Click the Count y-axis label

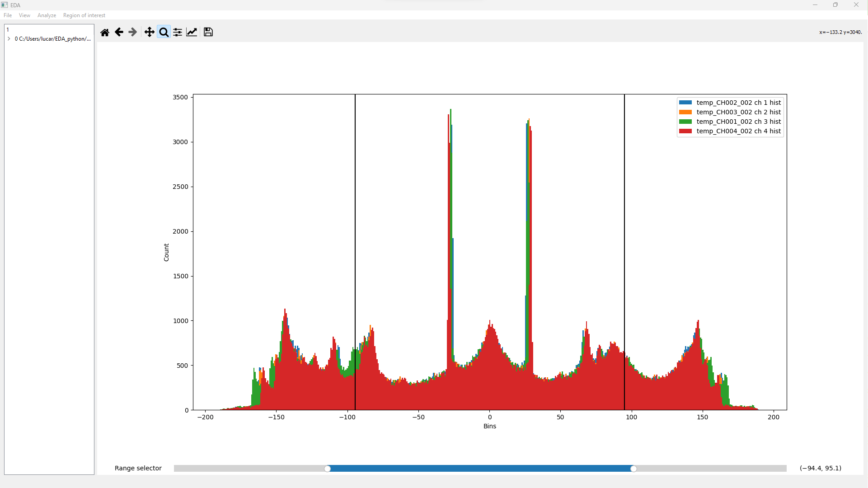[x=166, y=252]
